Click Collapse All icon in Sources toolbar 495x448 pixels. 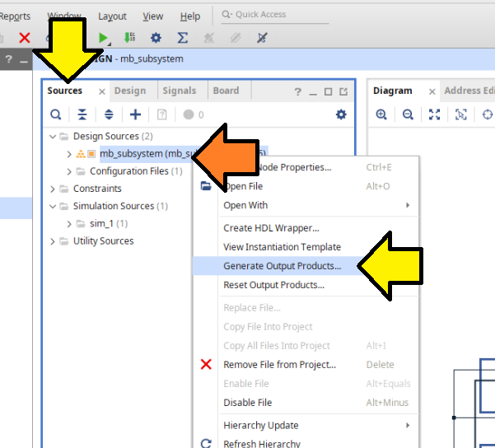[x=82, y=115]
